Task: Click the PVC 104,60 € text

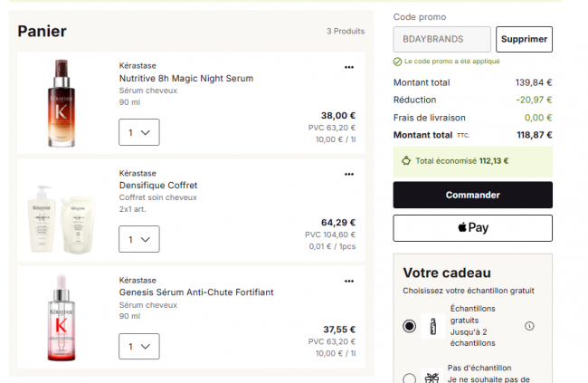Action: point(330,235)
